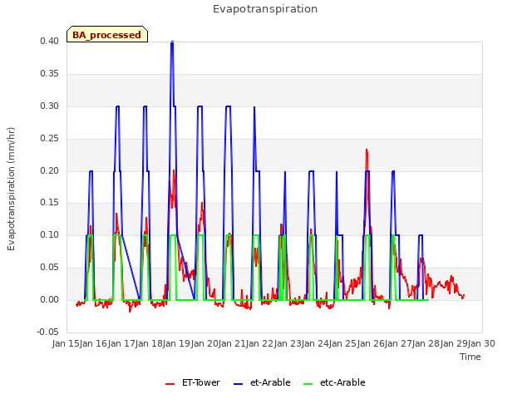Screen dimensions: 532x399
Task: Click the Jan 20 x-axis label
Action: (x=204, y=343)
